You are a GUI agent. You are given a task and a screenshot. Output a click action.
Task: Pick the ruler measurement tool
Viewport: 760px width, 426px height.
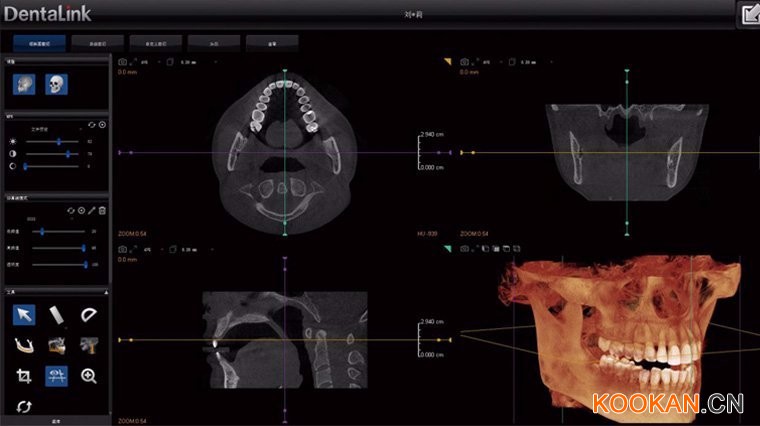tap(57, 315)
